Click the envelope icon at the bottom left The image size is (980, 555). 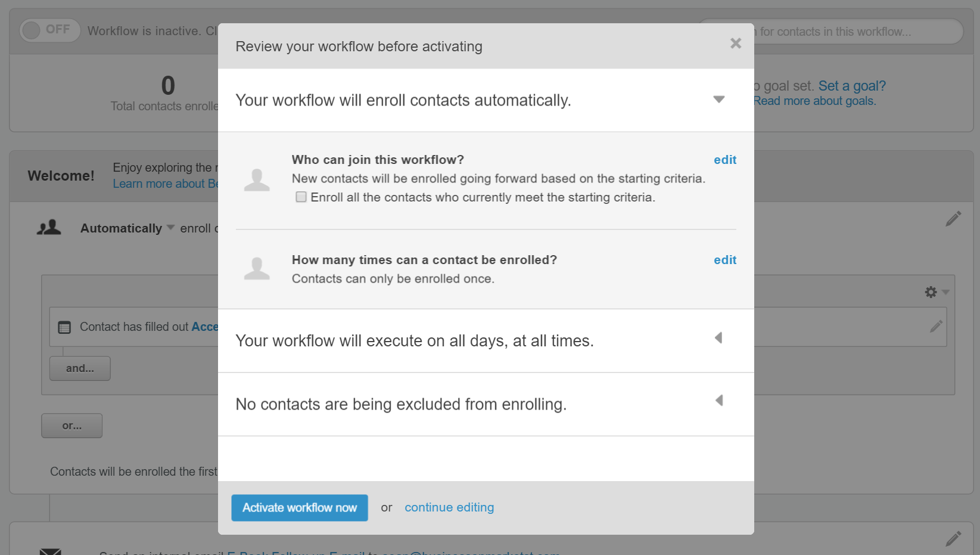click(x=49, y=551)
